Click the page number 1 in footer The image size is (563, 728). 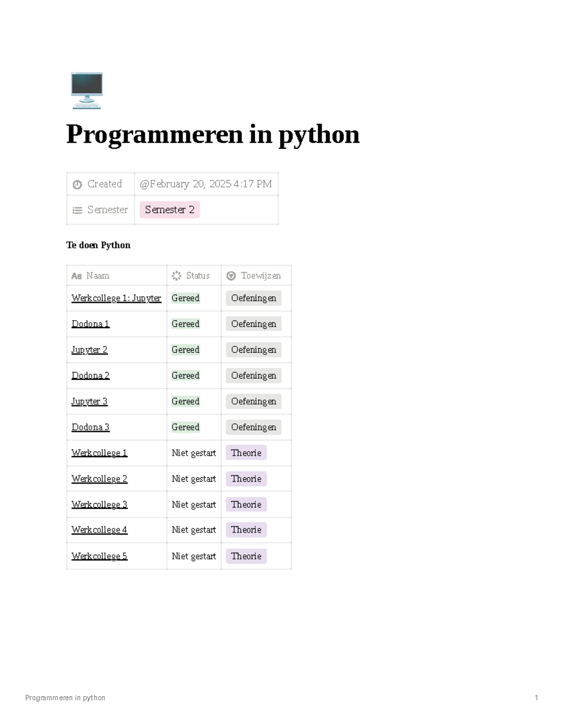pyautogui.click(x=536, y=698)
